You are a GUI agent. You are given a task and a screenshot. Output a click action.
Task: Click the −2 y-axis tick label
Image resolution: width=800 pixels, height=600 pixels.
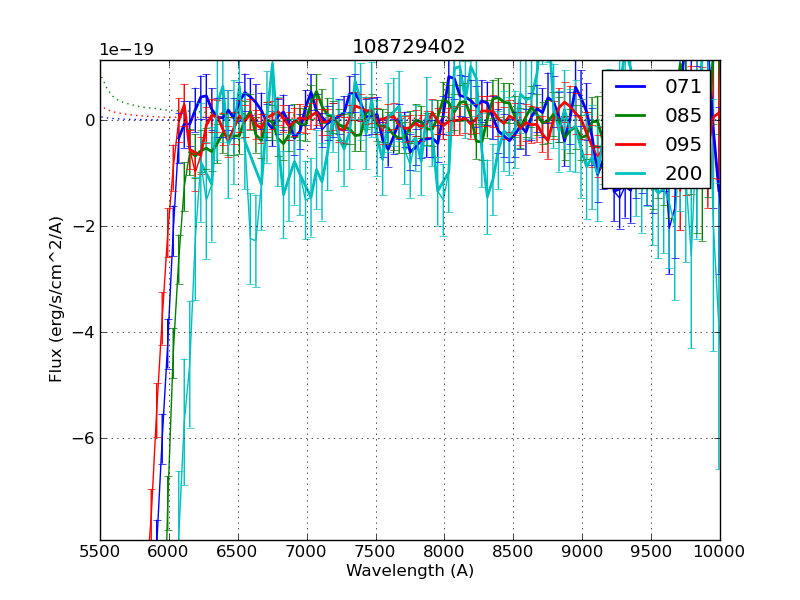pos(85,226)
